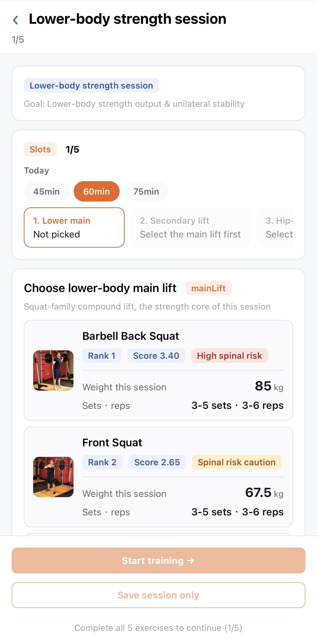This screenshot has width=317, height=644.
Task: Select the 45min duration option
Action: 47,191
